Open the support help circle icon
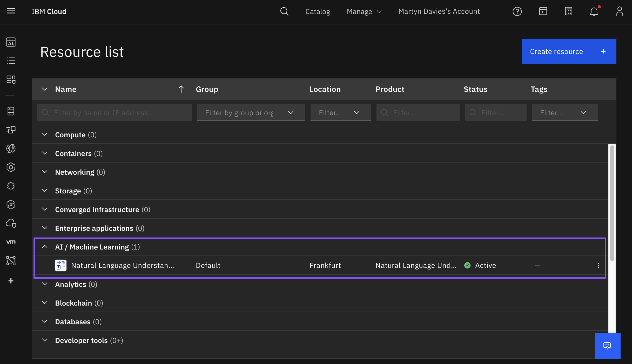This screenshot has width=632, height=364. (x=517, y=11)
